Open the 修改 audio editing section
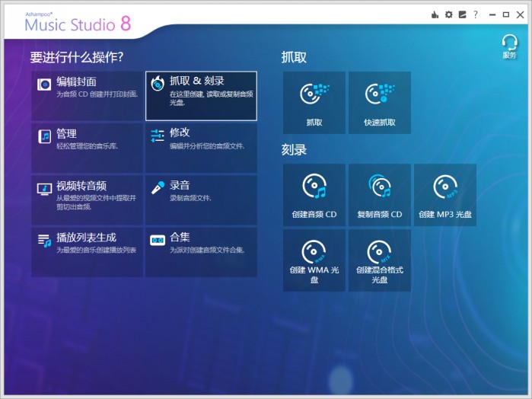This screenshot has width=532, height=399. tap(201, 148)
